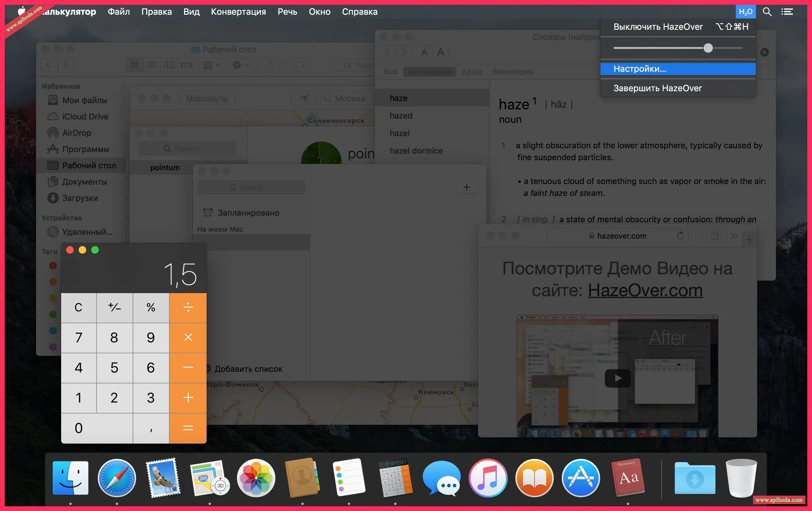The width and height of the screenshot is (812, 511).
Task: Open Notification Center from menu bar
Action: [x=787, y=12]
